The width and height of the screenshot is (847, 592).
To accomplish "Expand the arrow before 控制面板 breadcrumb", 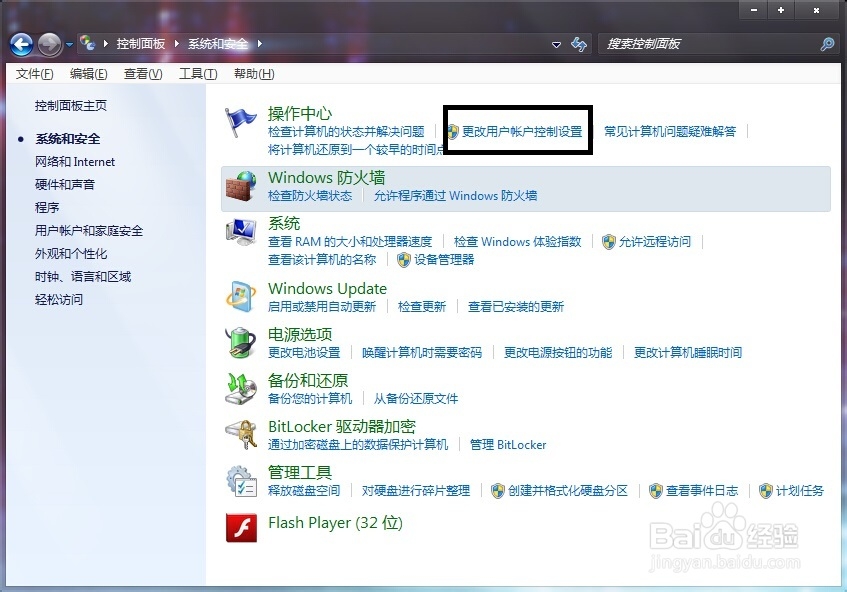I will (x=105, y=44).
